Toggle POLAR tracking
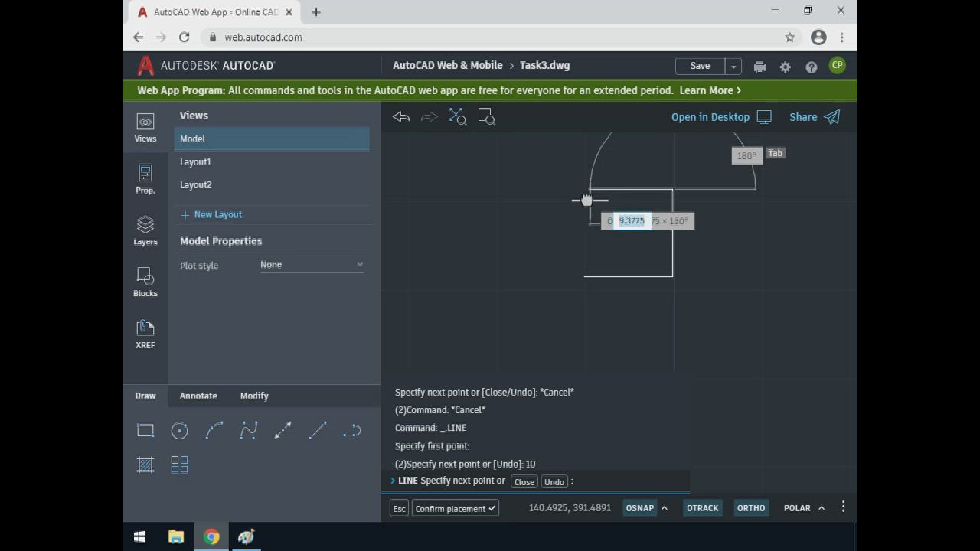The height and width of the screenshot is (551, 980). 797,508
